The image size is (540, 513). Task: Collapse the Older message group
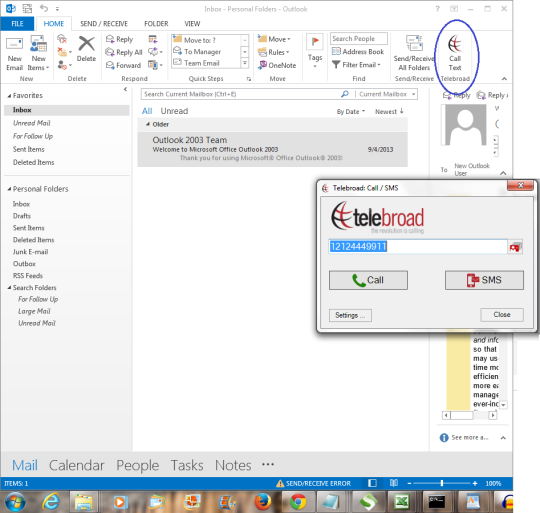pos(148,124)
